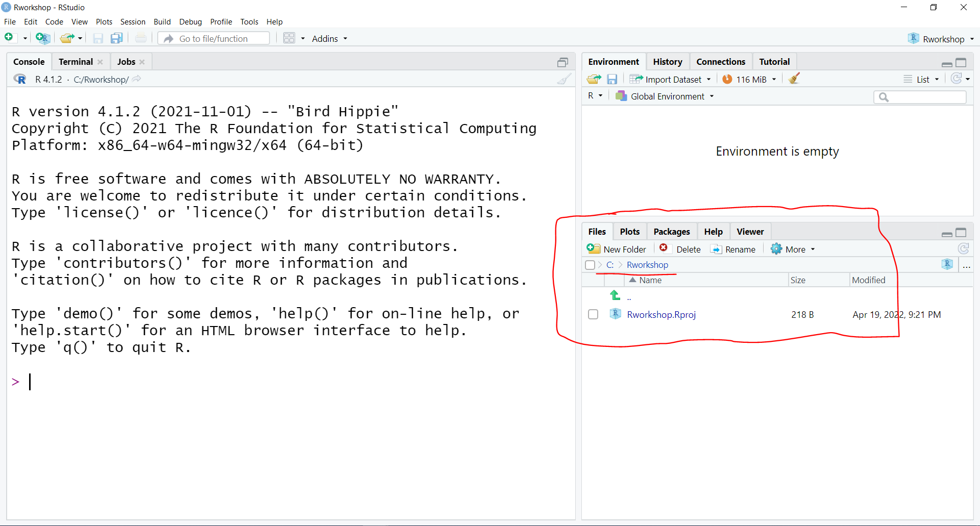Switch to the Jobs tab
The height and width of the screenshot is (526, 980).
click(126, 62)
